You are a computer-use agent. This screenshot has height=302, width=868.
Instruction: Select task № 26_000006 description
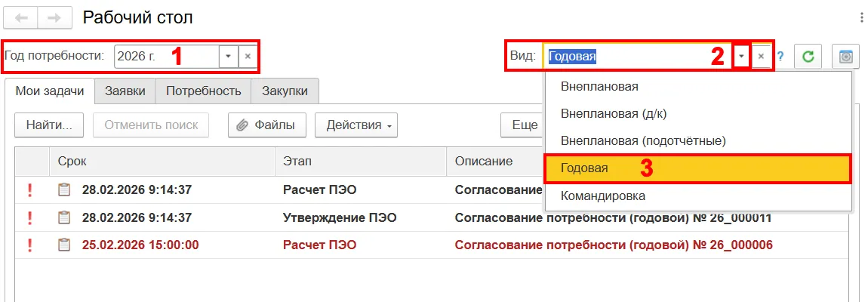coord(614,245)
